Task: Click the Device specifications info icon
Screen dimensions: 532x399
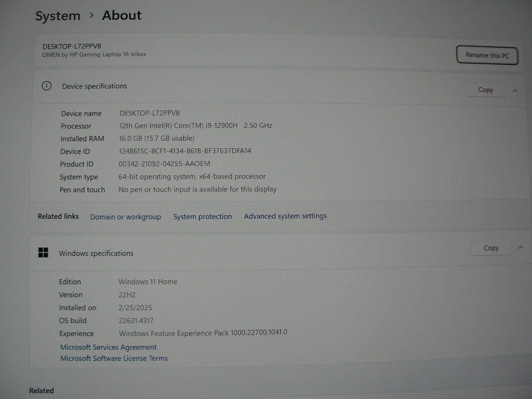Action: 47,86
